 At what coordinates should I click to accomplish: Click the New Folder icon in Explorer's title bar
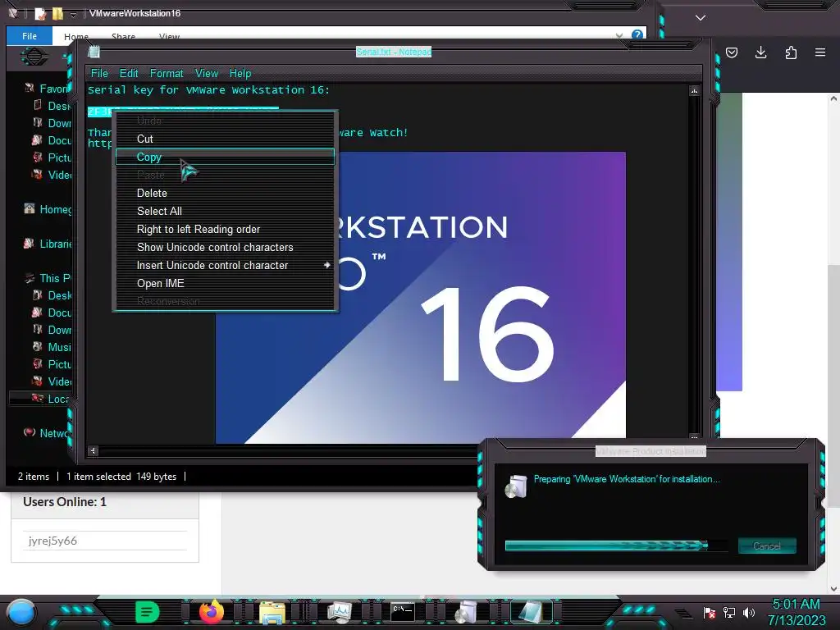[57, 13]
